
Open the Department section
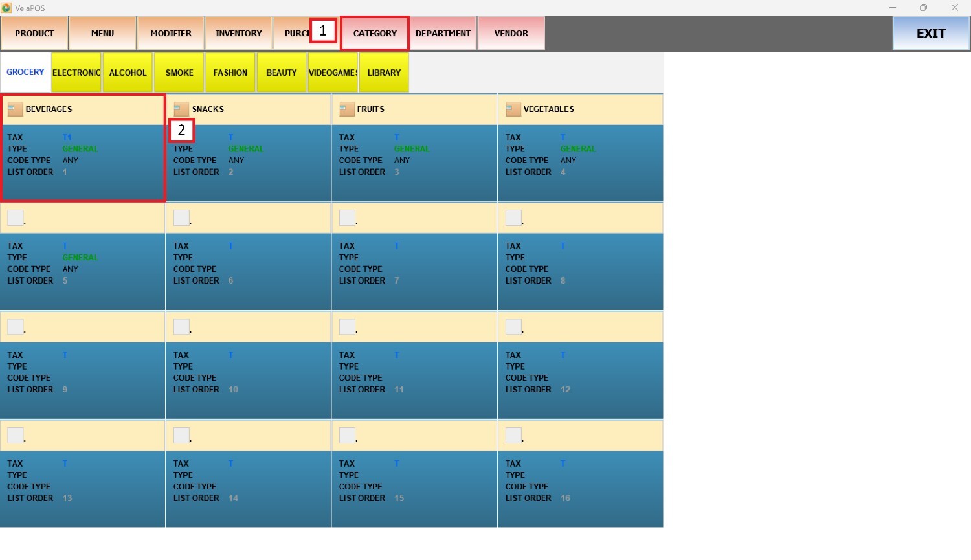[x=443, y=33]
